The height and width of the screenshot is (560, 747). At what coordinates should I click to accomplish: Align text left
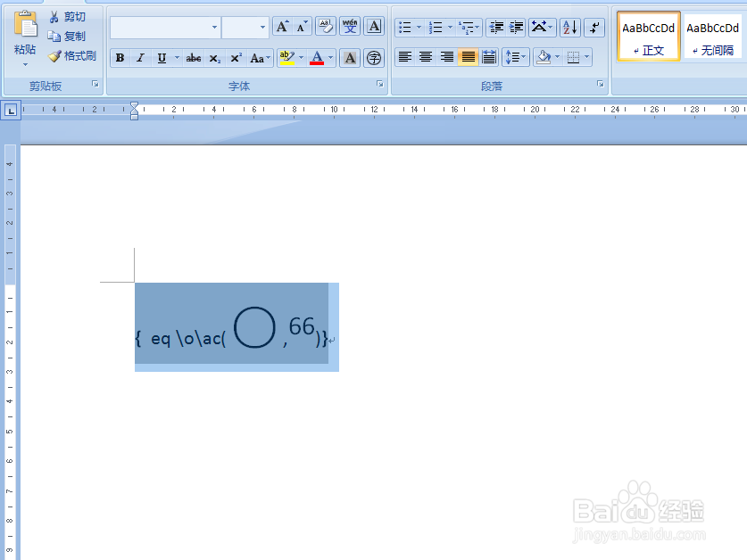[405, 58]
